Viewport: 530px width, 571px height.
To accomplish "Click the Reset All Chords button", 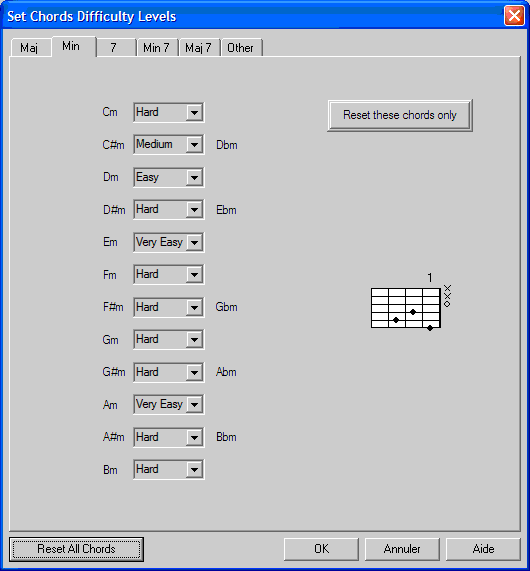I will pos(76,549).
